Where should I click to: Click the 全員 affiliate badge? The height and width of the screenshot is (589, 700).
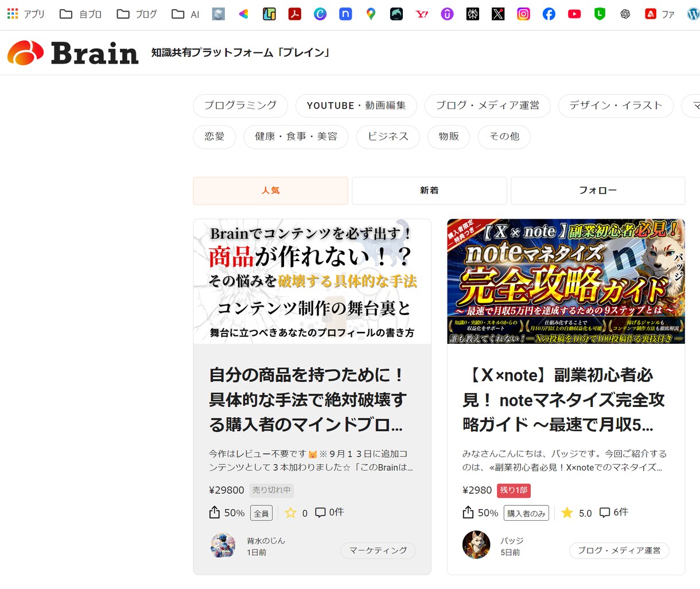(261, 513)
